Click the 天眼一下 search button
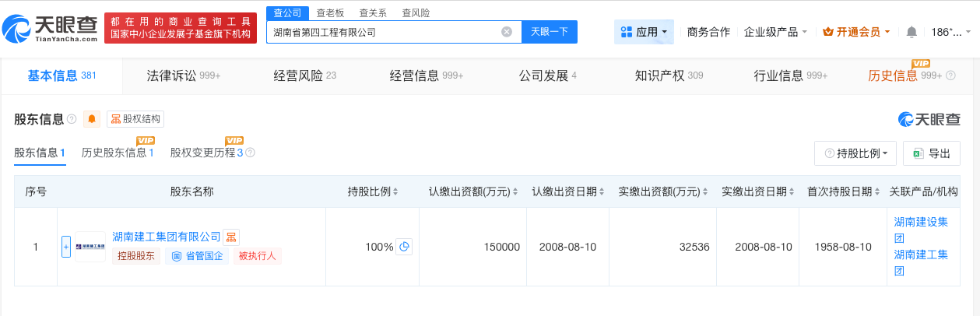Screen dimensions: 980x316 pyautogui.click(x=549, y=32)
